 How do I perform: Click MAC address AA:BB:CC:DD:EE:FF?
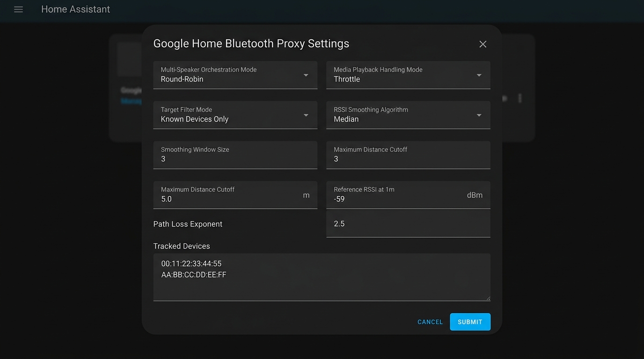click(x=194, y=275)
